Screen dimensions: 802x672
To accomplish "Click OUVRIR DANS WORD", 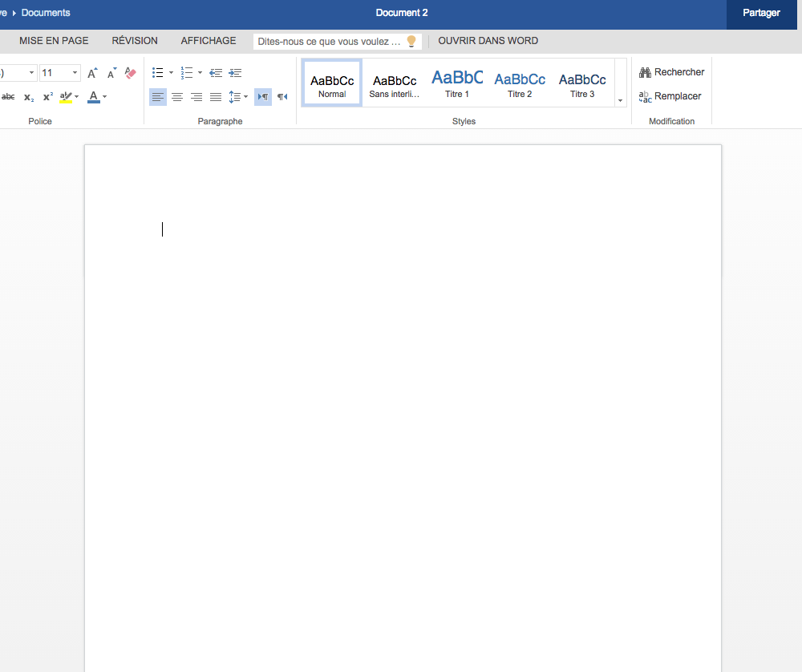I will pos(488,41).
